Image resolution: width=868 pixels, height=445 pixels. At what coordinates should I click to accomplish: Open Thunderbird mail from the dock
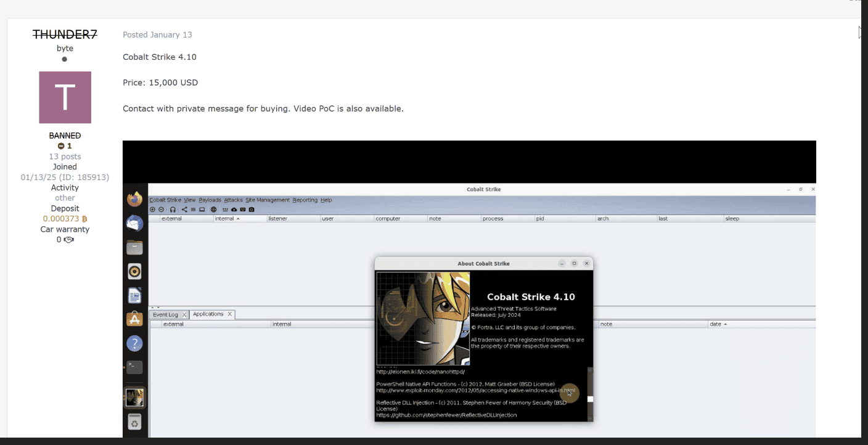click(134, 224)
